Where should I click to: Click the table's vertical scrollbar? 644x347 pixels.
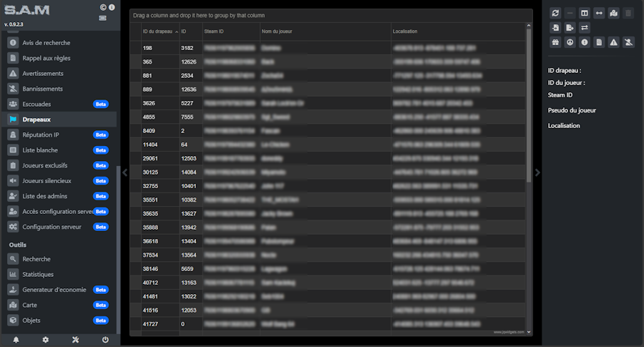point(529,143)
